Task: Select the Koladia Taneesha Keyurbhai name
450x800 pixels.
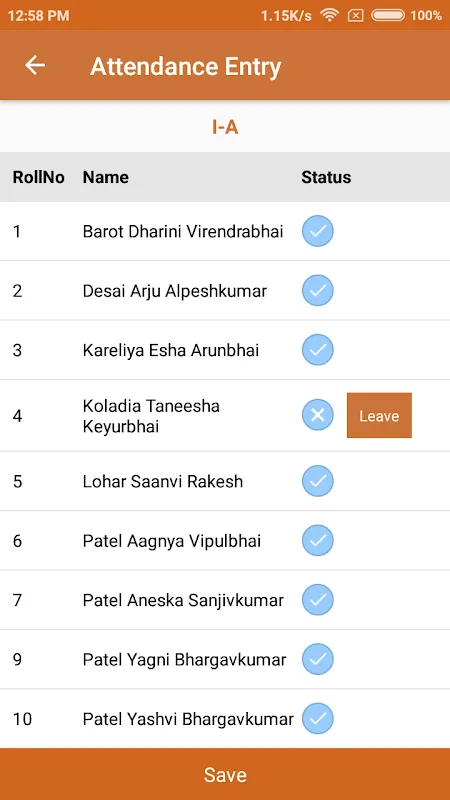Action: [x=151, y=416]
